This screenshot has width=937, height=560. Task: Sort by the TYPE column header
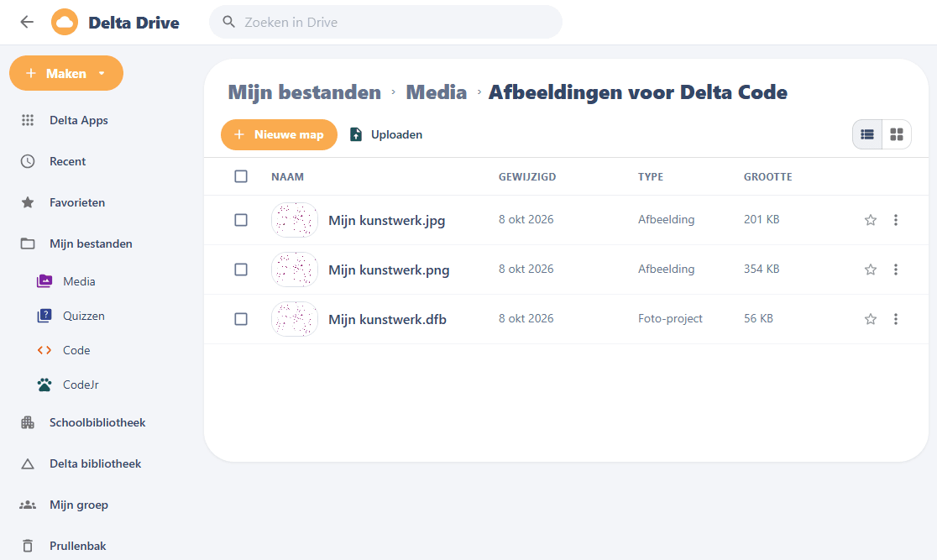[651, 177]
